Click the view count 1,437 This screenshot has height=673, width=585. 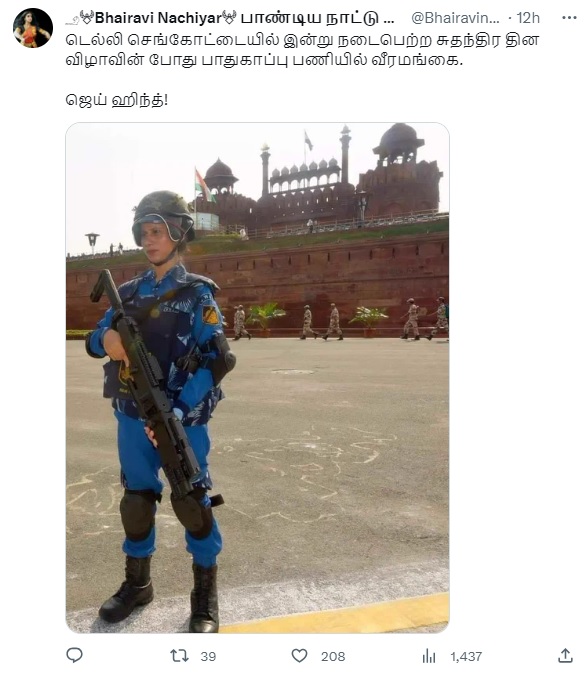point(466,656)
